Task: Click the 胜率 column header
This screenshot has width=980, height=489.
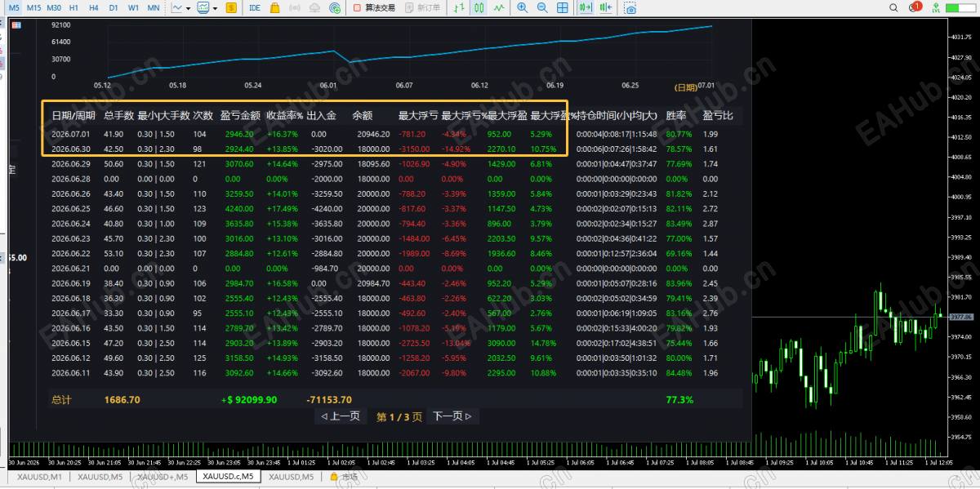Action: tap(676, 115)
